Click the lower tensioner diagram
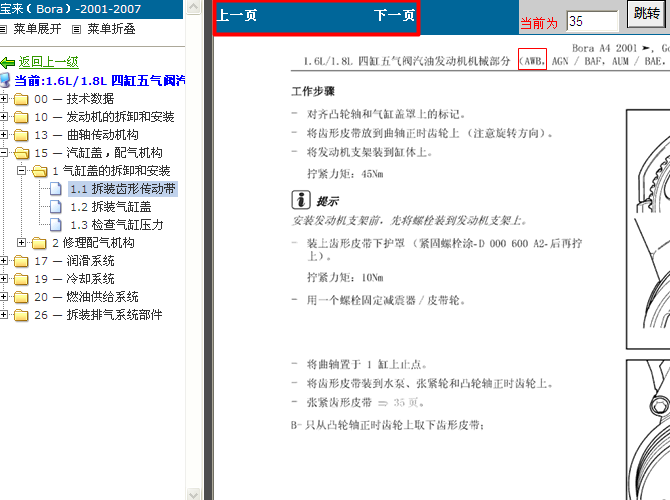Screen dimensions: 670x500 pos(648,429)
